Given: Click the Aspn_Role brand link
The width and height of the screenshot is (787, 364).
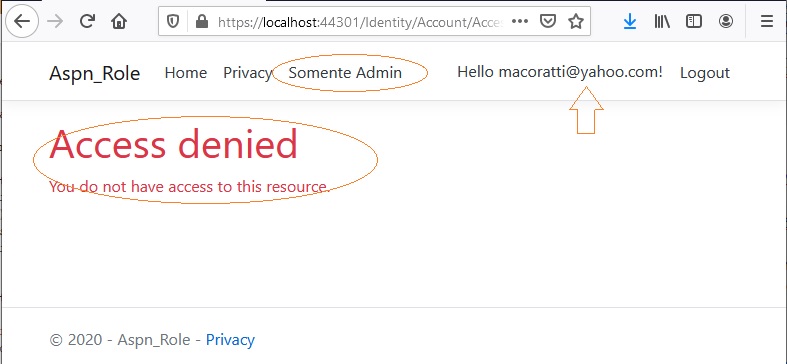Looking at the screenshot, I should [94, 73].
